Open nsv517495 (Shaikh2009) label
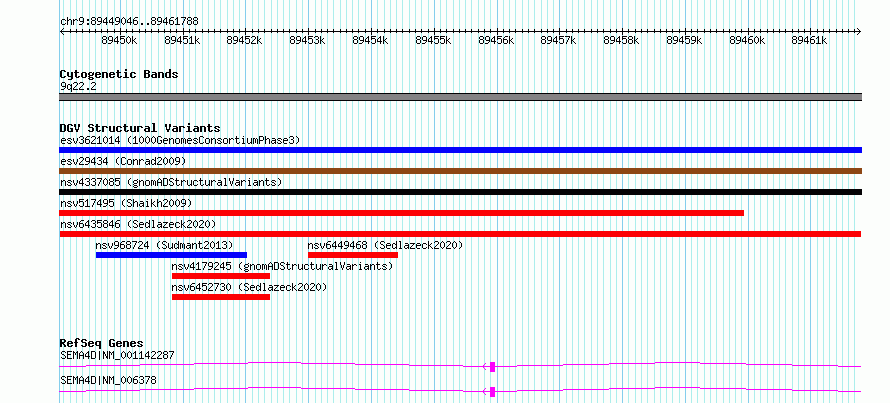This screenshot has width=890, height=403. coord(126,203)
